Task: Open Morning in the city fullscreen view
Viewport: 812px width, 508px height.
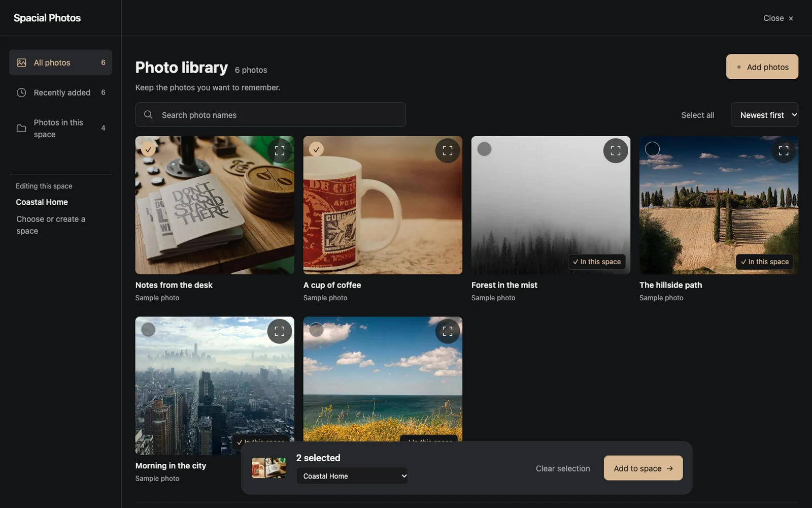Action: coord(280,331)
